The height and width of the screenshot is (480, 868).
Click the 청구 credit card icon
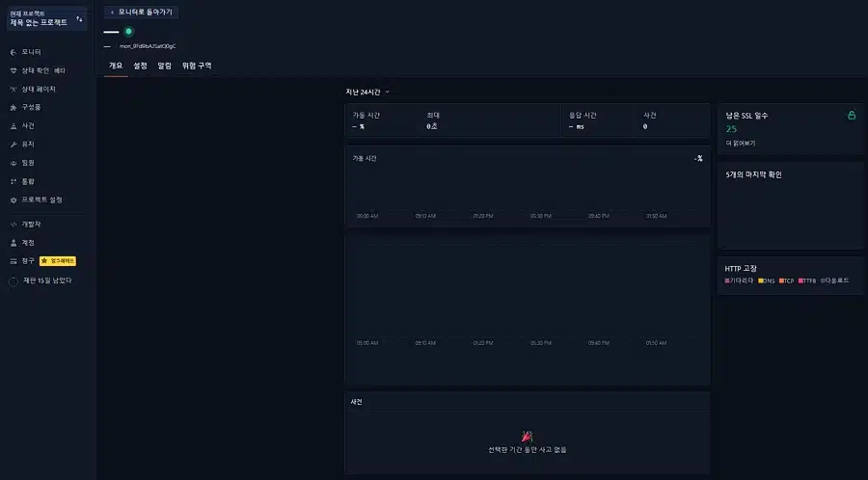coord(14,261)
